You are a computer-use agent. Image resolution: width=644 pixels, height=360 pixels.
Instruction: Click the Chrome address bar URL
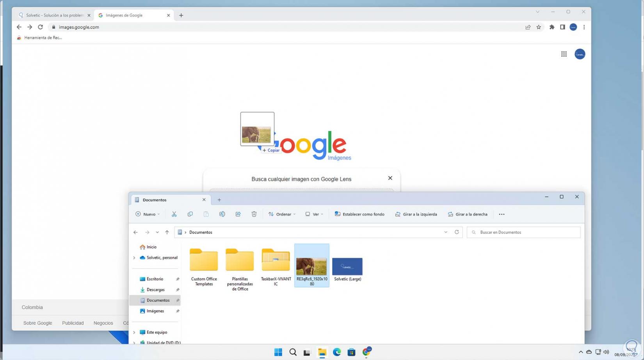[79, 27]
